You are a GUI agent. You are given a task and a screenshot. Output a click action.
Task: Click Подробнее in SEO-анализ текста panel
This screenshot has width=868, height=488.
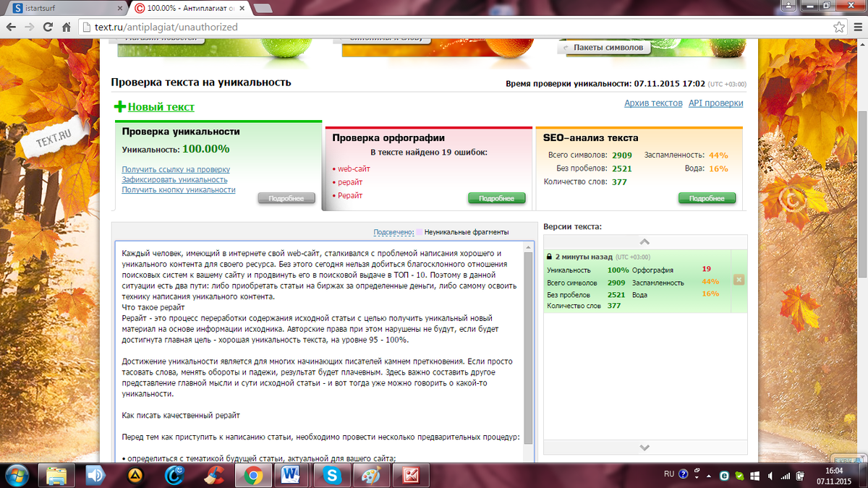[x=707, y=198]
